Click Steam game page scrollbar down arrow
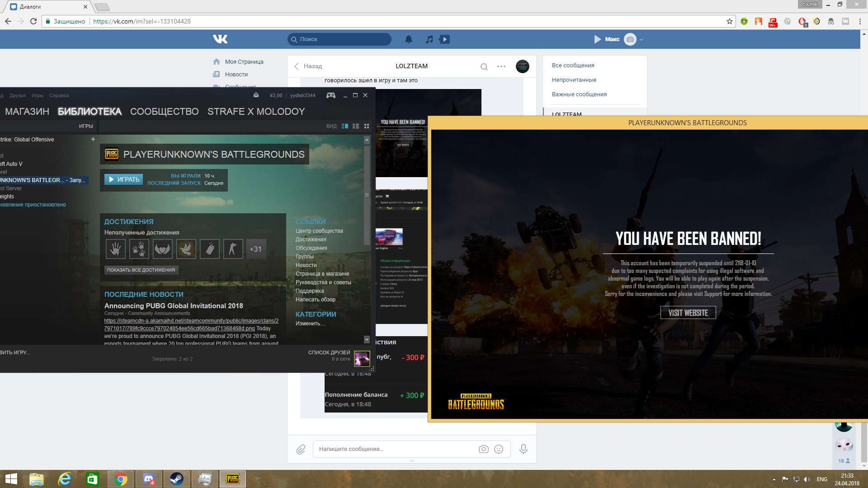 pyautogui.click(x=367, y=339)
